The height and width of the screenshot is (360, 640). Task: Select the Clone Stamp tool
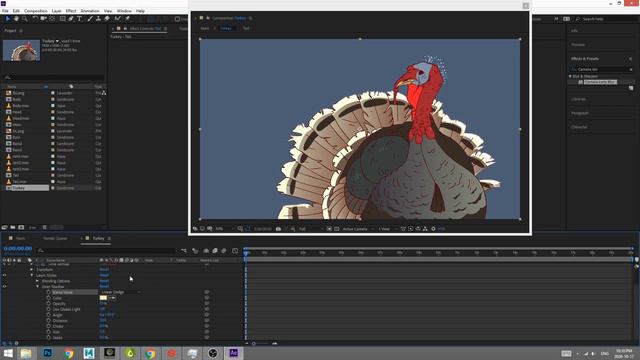[x=98, y=19]
